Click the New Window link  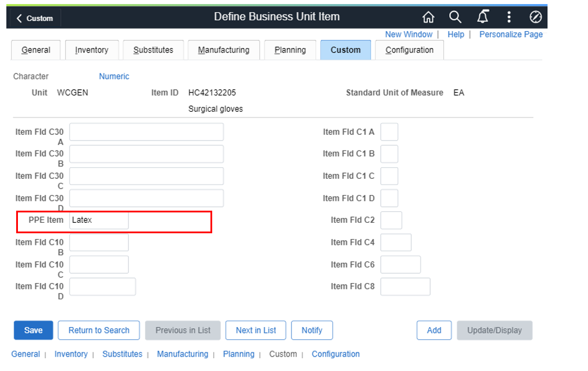tap(409, 35)
